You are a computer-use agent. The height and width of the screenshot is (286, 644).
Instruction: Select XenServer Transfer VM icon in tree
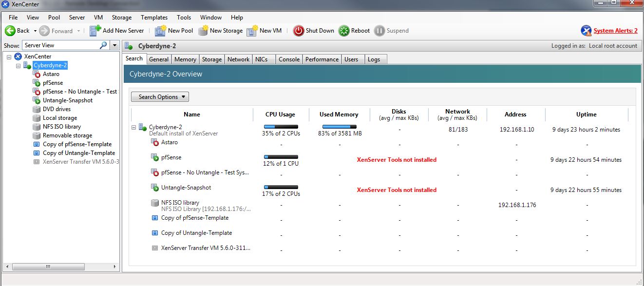pos(37,162)
